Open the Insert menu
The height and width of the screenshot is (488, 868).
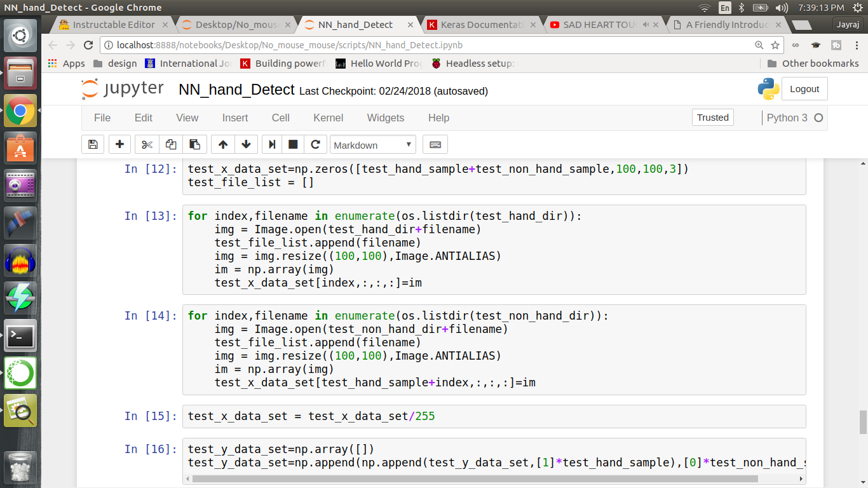pos(235,118)
